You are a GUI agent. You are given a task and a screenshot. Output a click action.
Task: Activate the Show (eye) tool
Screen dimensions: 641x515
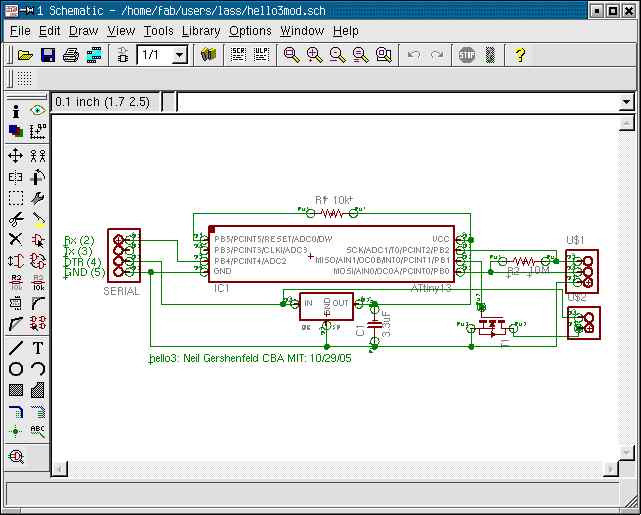(38, 111)
